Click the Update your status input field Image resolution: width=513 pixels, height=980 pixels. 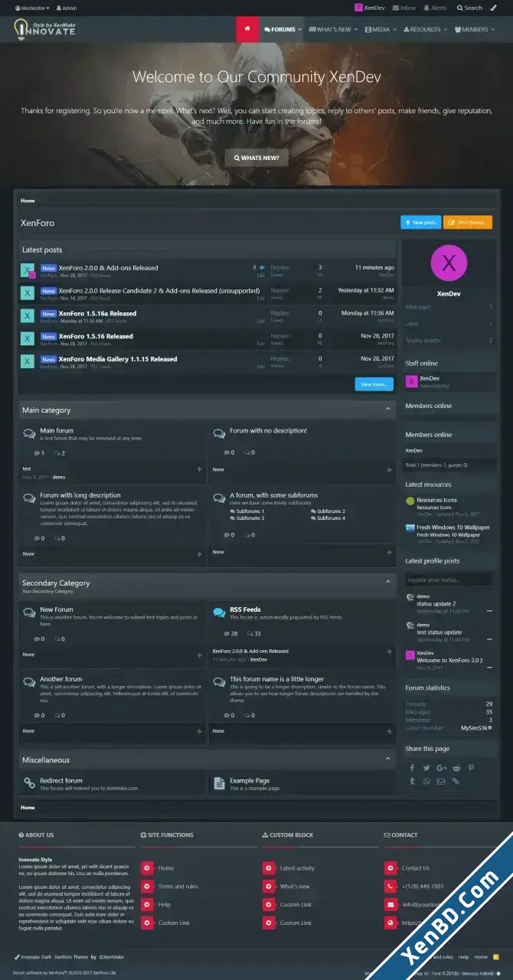coord(449,580)
